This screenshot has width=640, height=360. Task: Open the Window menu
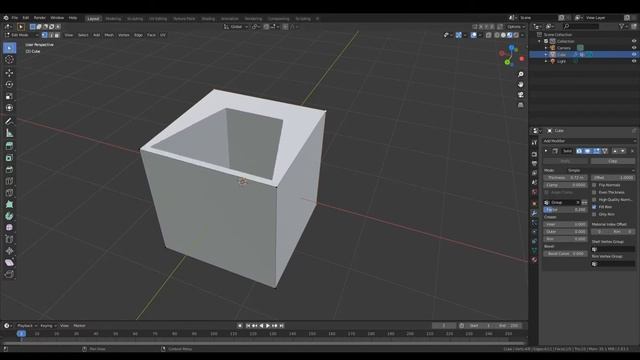click(x=57, y=18)
